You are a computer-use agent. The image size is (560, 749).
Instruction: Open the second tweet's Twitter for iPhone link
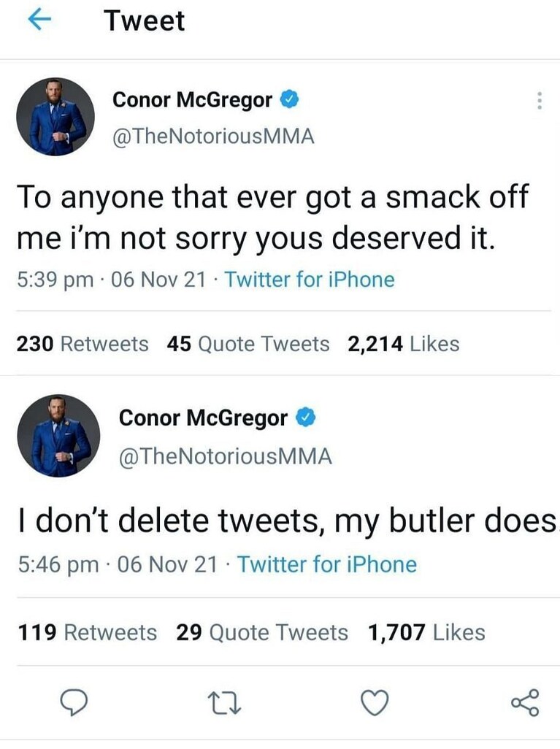click(327, 564)
